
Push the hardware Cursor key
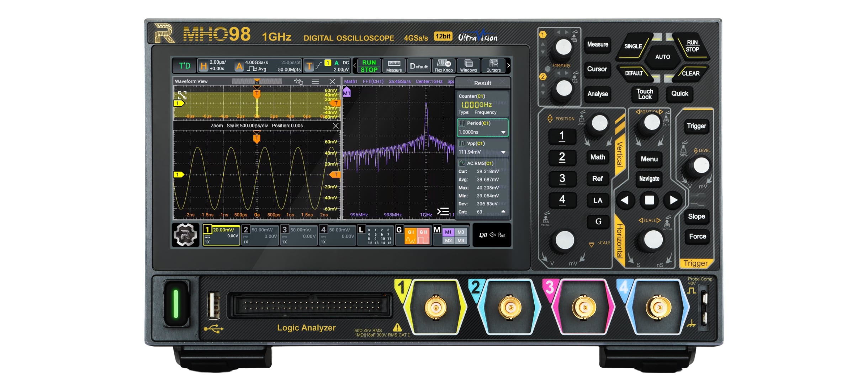pyautogui.click(x=597, y=69)
